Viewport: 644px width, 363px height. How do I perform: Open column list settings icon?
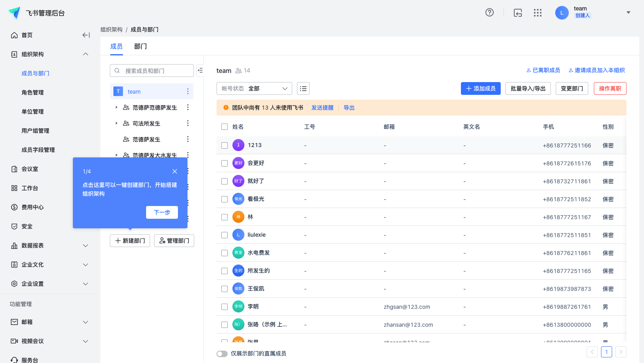tap(303, 88)
